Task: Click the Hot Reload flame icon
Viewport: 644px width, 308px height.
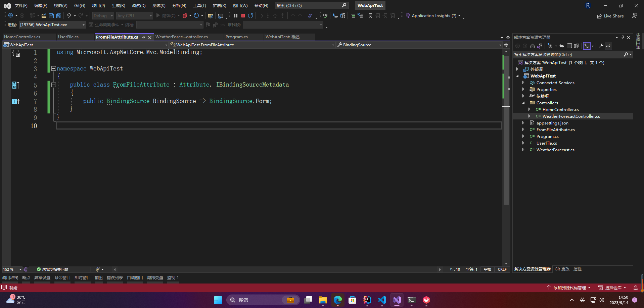Action: [185, 16]
